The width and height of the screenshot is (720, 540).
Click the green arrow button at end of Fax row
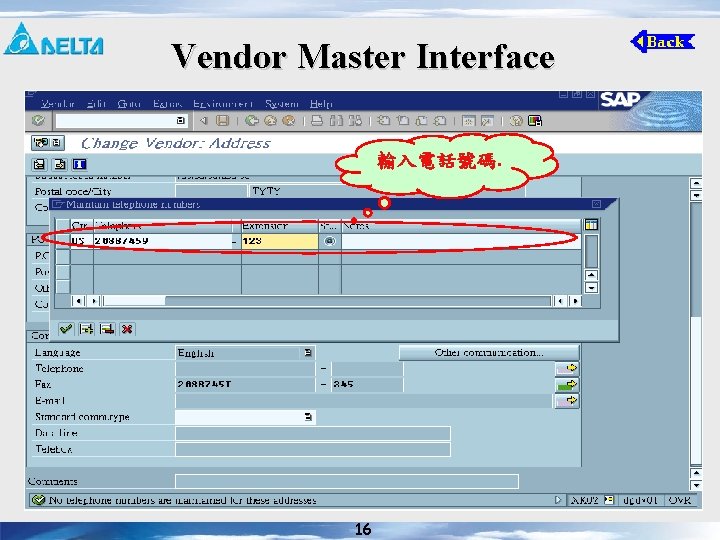click(x=567, y=384)
